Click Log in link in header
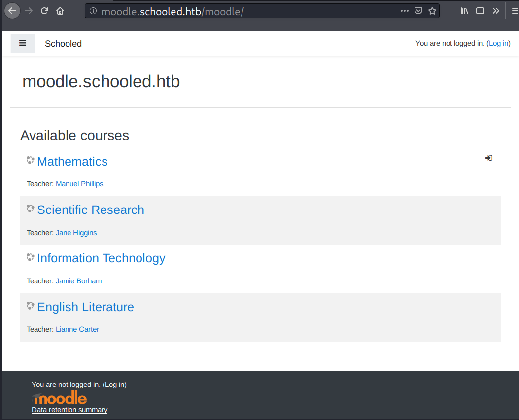This screenshot has height=420, width=519. tap(498, 43)
